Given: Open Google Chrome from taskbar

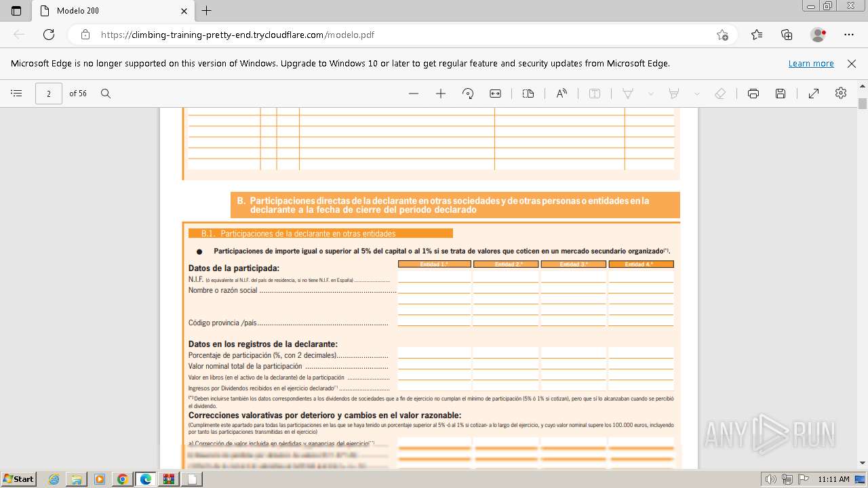Looking at the screenshot, I should point(123,479).
